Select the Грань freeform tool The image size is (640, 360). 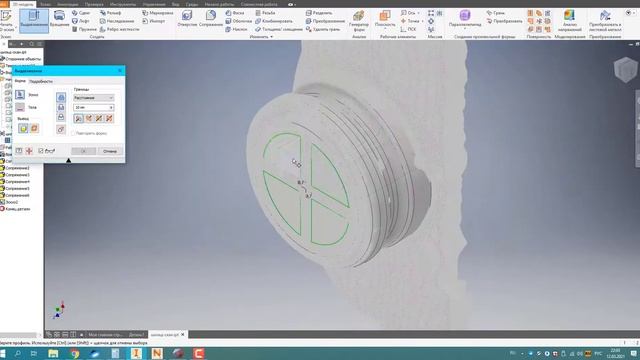tap(495, 13)
